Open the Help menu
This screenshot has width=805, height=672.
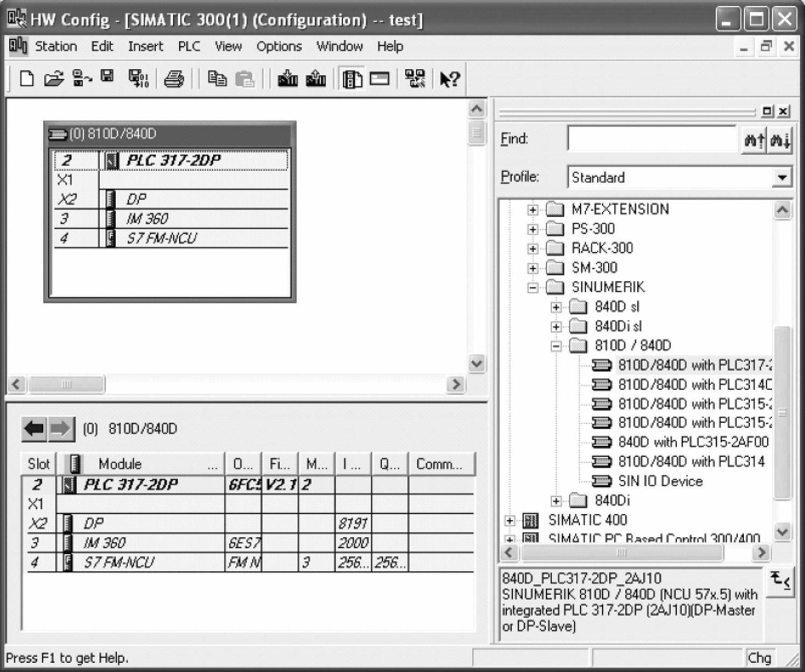[390, 46]
